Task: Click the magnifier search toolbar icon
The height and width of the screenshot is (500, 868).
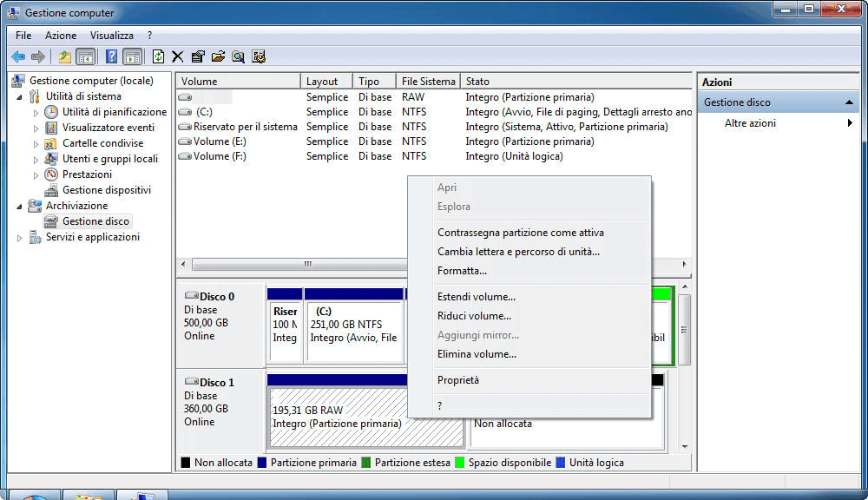Action: tap(239, 56)
